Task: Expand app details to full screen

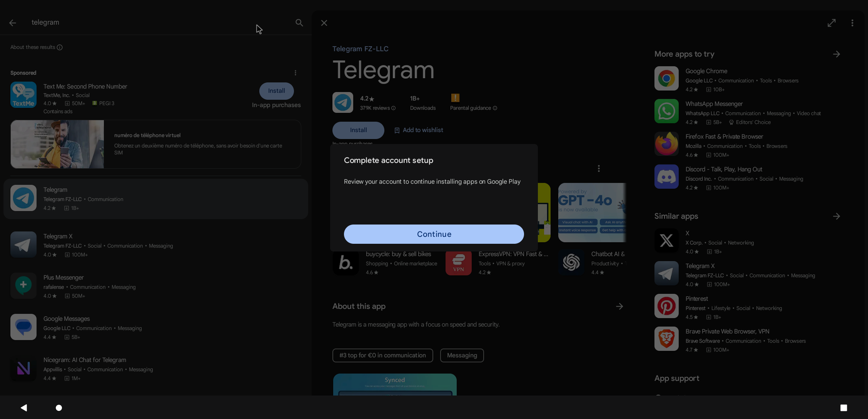Action: (x=831, y=23)
